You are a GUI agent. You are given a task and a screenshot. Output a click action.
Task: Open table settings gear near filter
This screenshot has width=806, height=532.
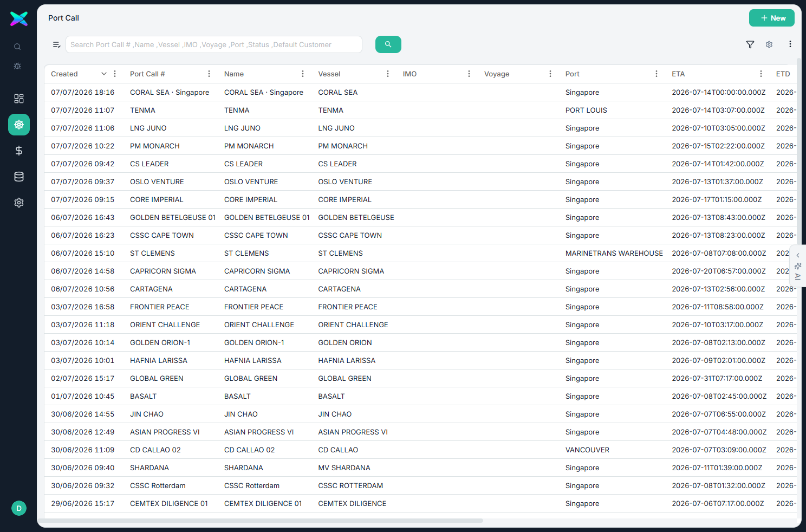point(769,44)
